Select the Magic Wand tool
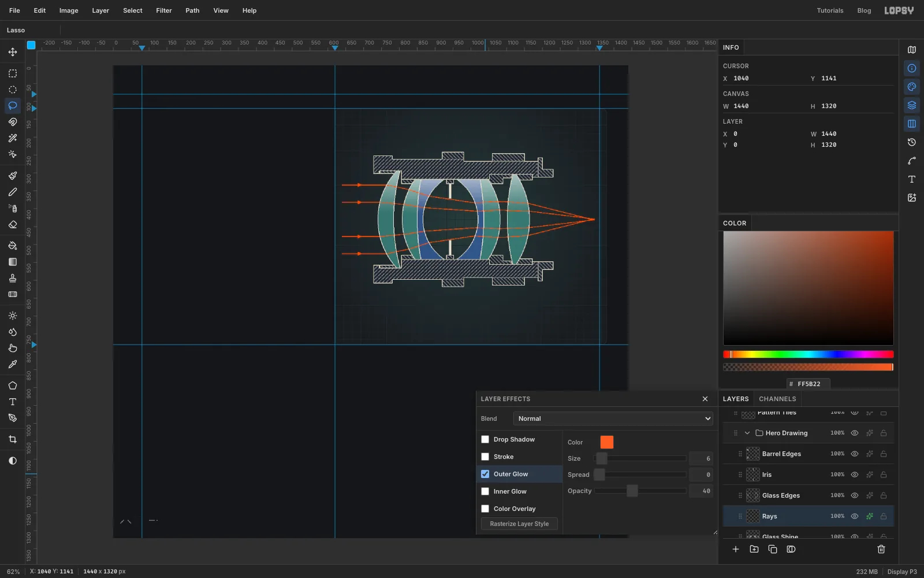The height and width of the screenshot is (578, 924). (13, 138)
